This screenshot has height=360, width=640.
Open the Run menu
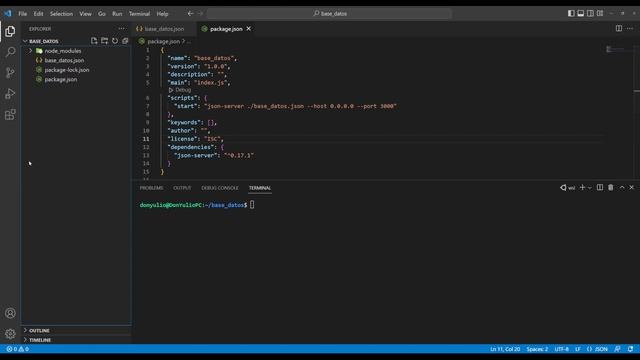(x=117, y=14)
